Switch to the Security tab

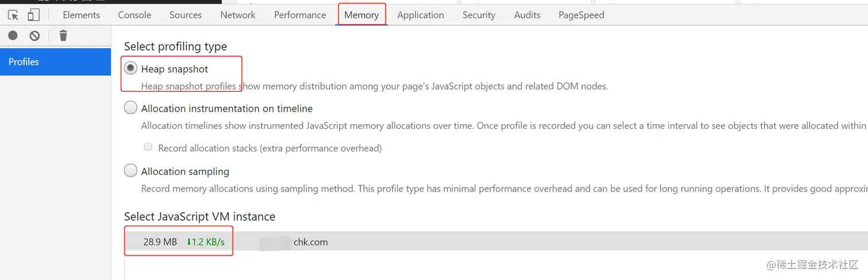click(479, 15)
